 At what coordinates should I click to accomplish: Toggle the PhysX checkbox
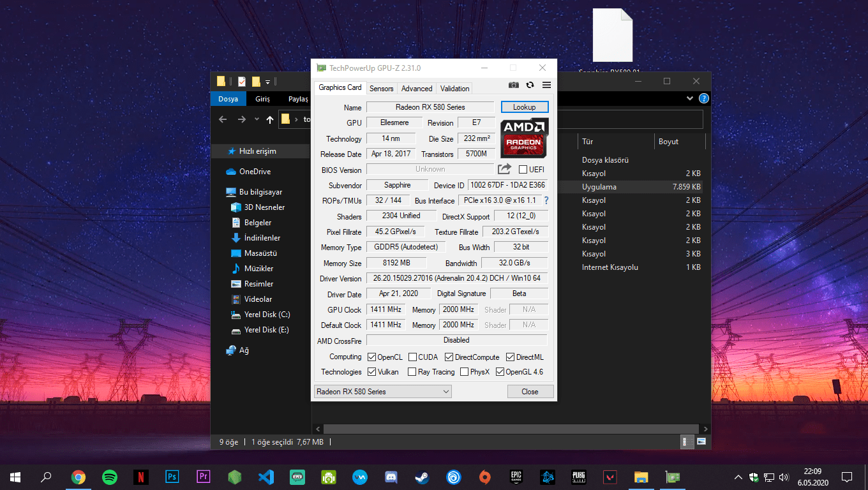coord(465,372)
